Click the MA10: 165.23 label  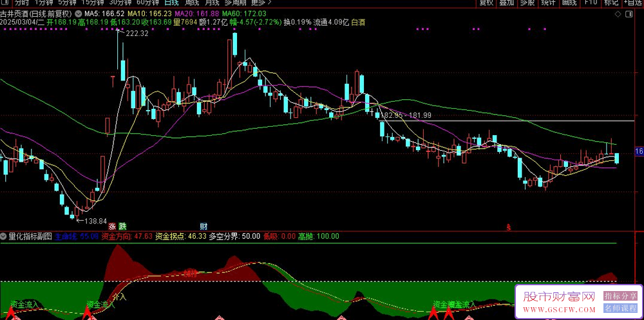point(149,14)
